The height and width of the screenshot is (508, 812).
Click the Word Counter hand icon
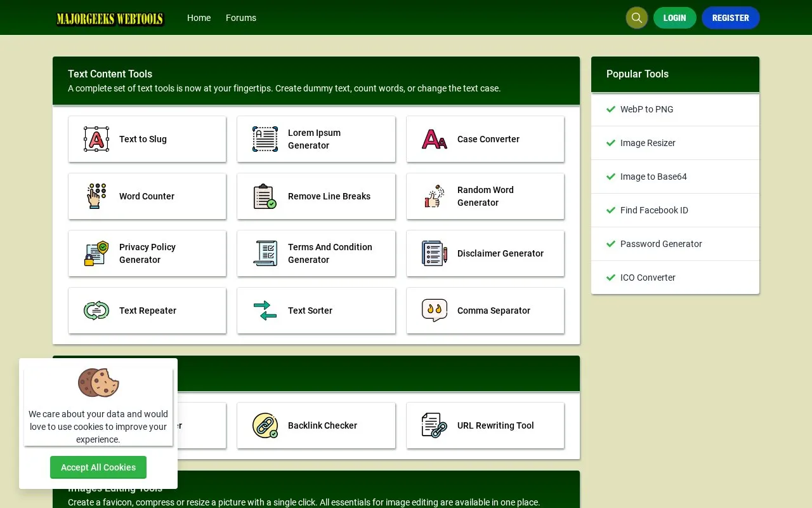pos(96,196)
